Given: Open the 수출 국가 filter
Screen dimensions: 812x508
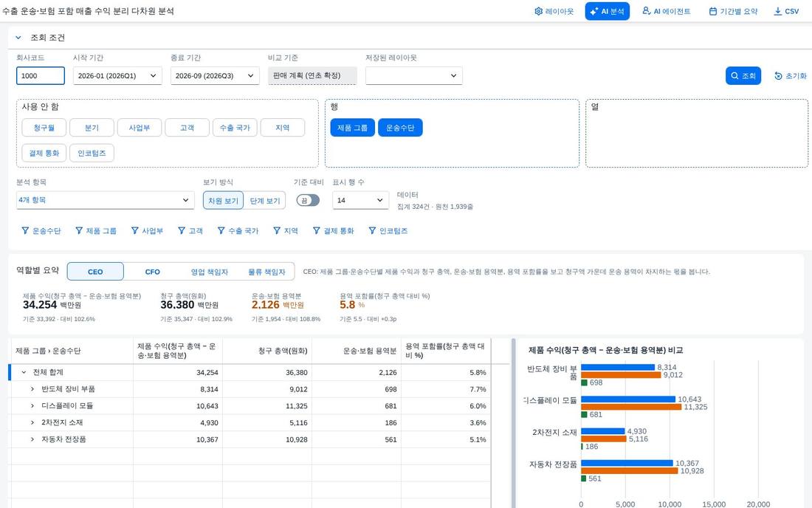Looking at the screenshot, I should (x=238, y=231).
